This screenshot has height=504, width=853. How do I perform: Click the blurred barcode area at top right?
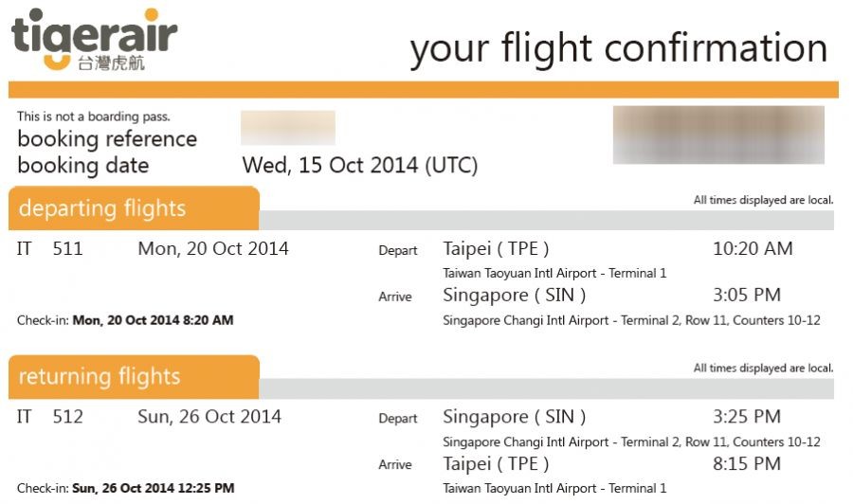pyautogui.click(x=717, y=135)
